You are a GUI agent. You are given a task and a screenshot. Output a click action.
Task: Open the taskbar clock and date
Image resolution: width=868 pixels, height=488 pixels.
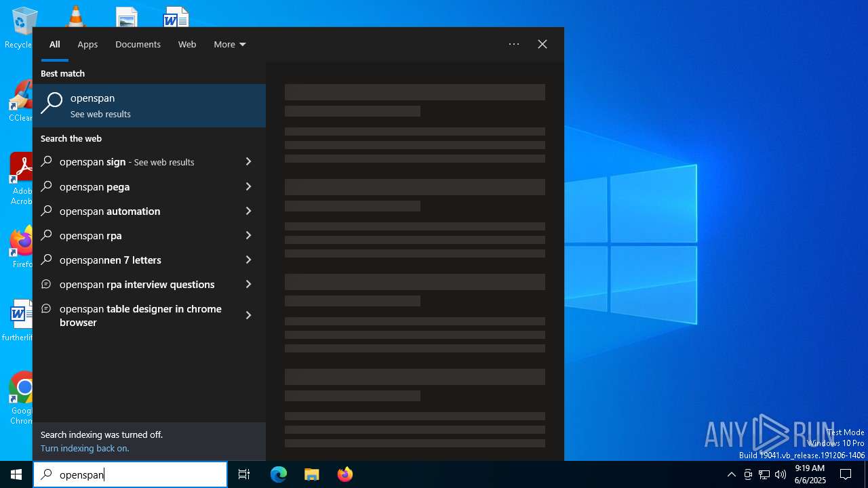pos(810,474)
